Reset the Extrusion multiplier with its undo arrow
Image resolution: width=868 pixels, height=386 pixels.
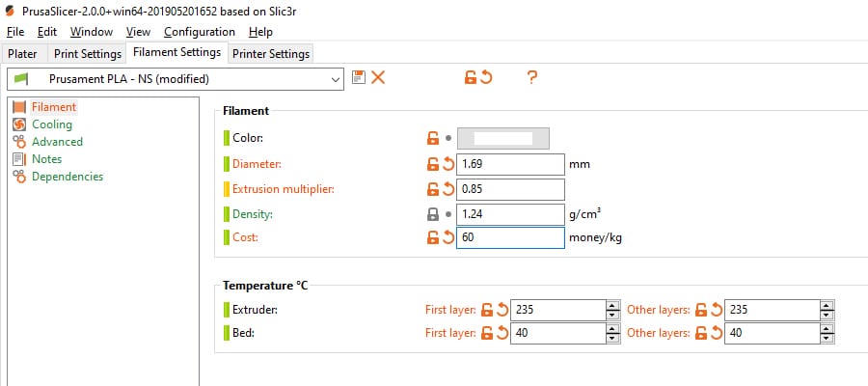(x=448, y=189)
